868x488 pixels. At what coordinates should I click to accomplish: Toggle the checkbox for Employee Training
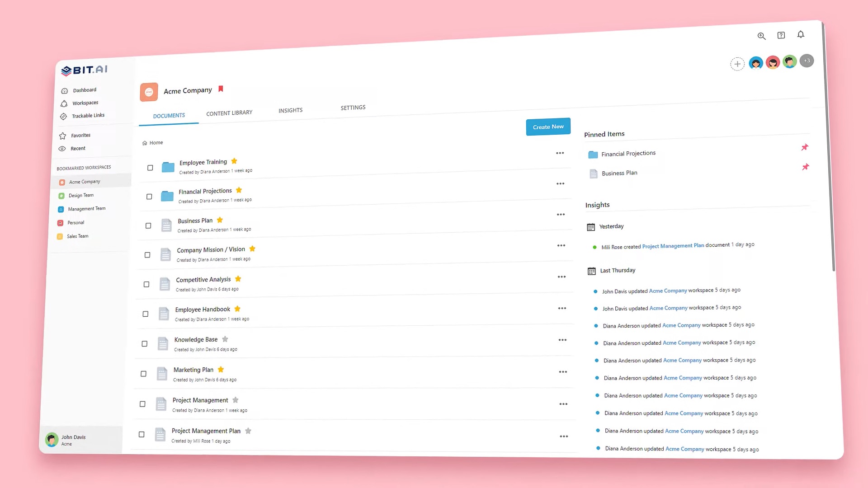point(150,167)
